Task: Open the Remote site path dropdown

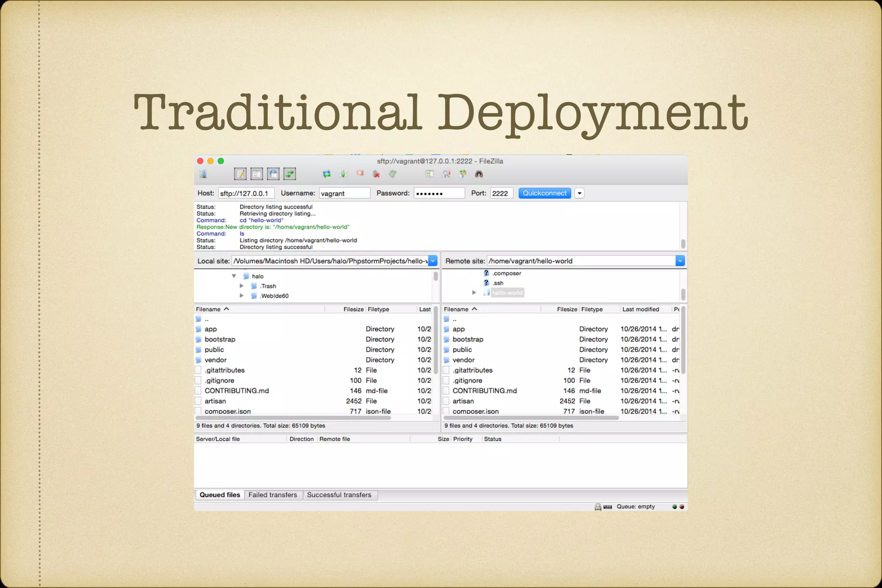Action: (680, 261)
